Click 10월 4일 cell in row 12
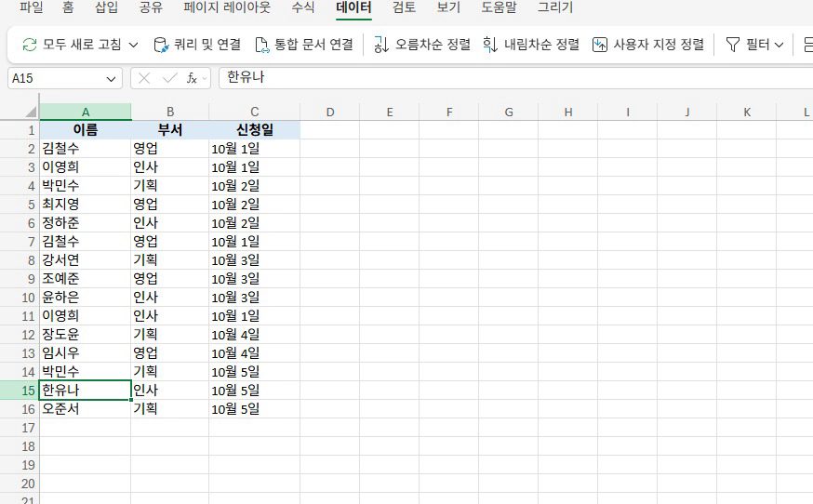 pyautogui.click(x=255, y=335)
